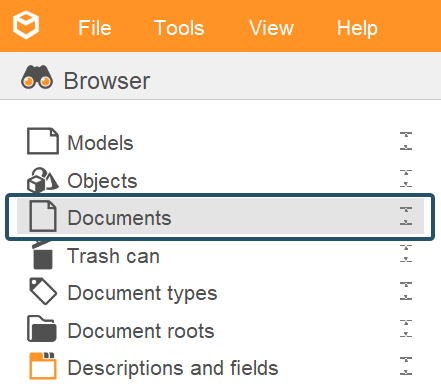Viewport: 441px width, 391px height.
Task: Click the orange cube application logo
Action: 26,25
